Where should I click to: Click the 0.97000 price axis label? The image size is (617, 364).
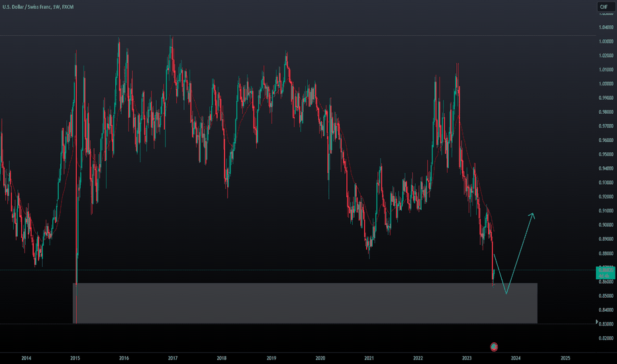[606, 126]
